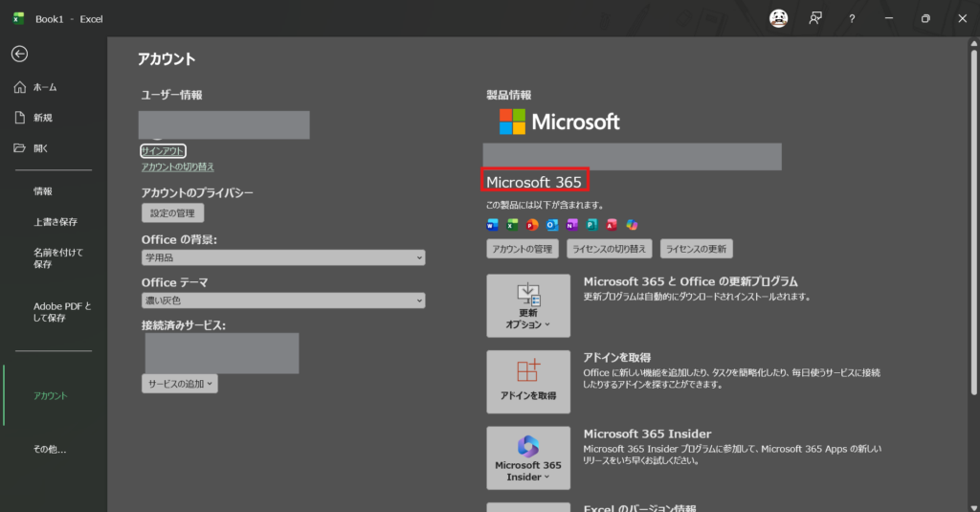Click アカウントの切り替え link
Viewport: 980px width, 512px height.
pyautogui.click(x=178, y=167)
